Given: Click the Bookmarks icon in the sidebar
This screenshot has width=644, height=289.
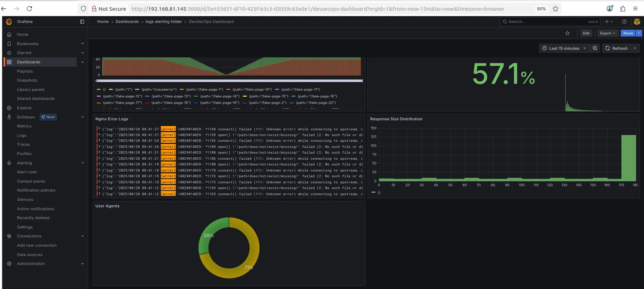Looking at the screenshot, I should tap(9, 44).
